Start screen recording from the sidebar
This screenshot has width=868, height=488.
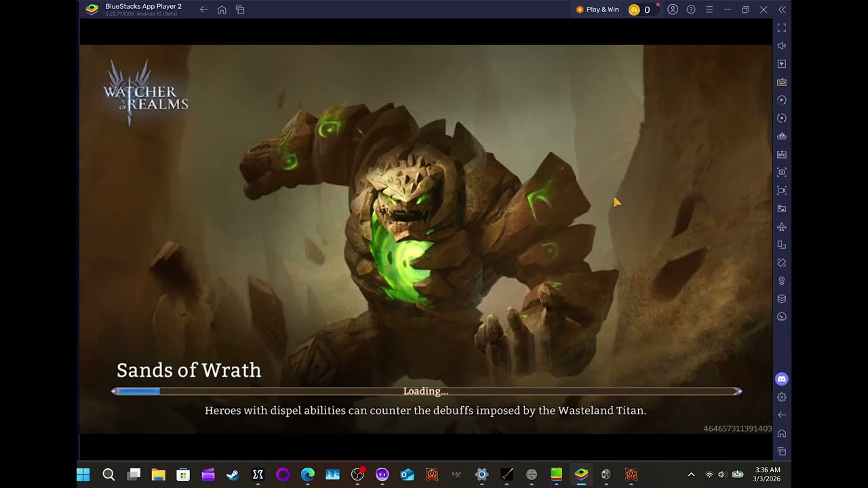point(782,190)
